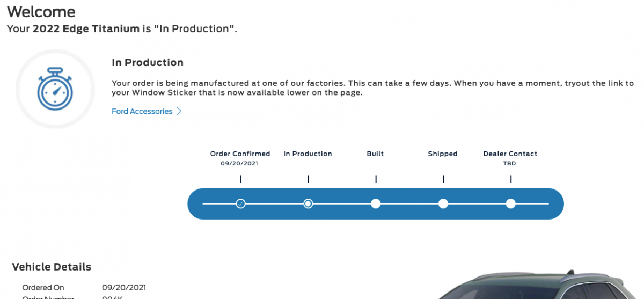Click the TBD text under Dealer Contact
Screen dimensions: 644x299
click(x=509, y=163)
